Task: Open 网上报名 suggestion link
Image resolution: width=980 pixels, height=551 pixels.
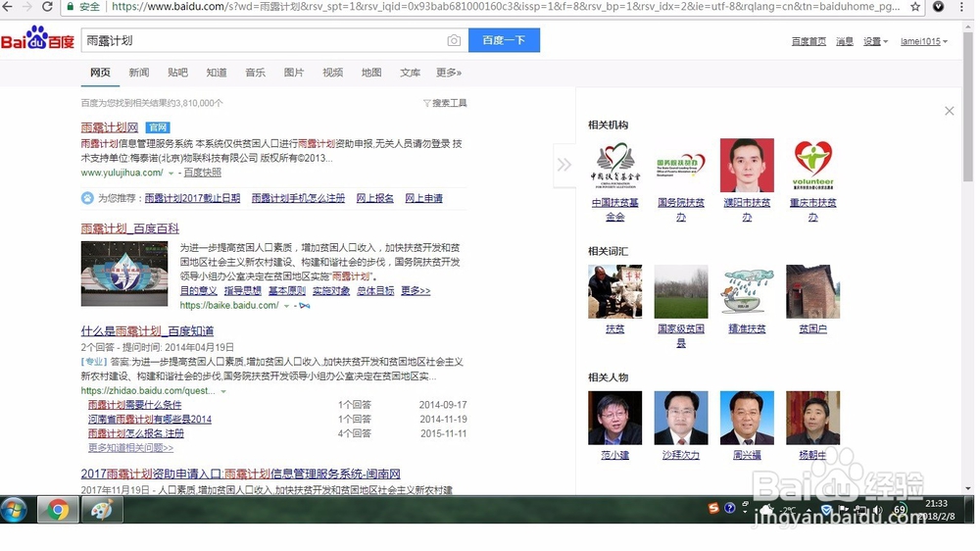Action: pos(375,198)
